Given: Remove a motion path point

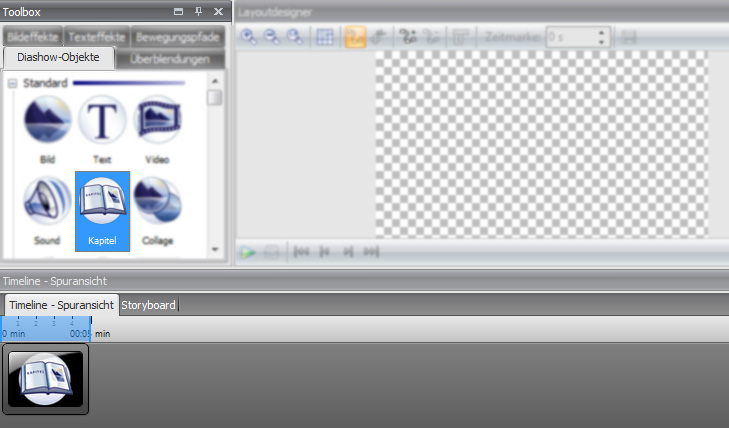Looking at the screenshot, I should [432, 37].
